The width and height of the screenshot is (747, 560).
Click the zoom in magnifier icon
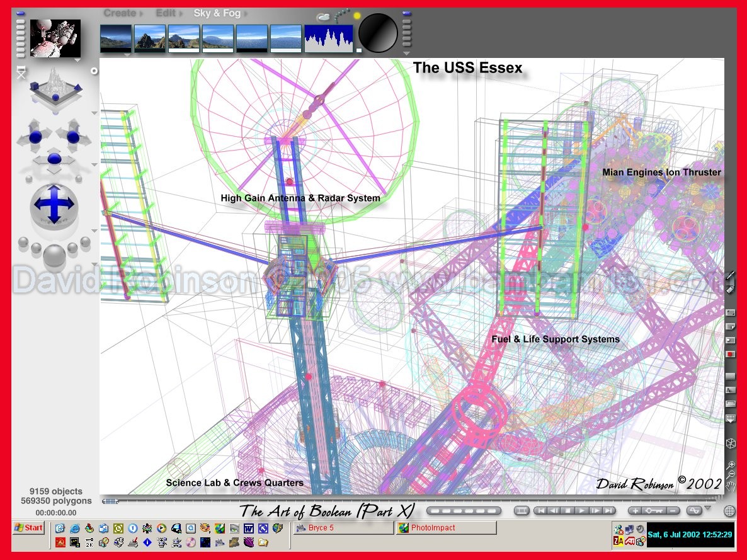731,464
